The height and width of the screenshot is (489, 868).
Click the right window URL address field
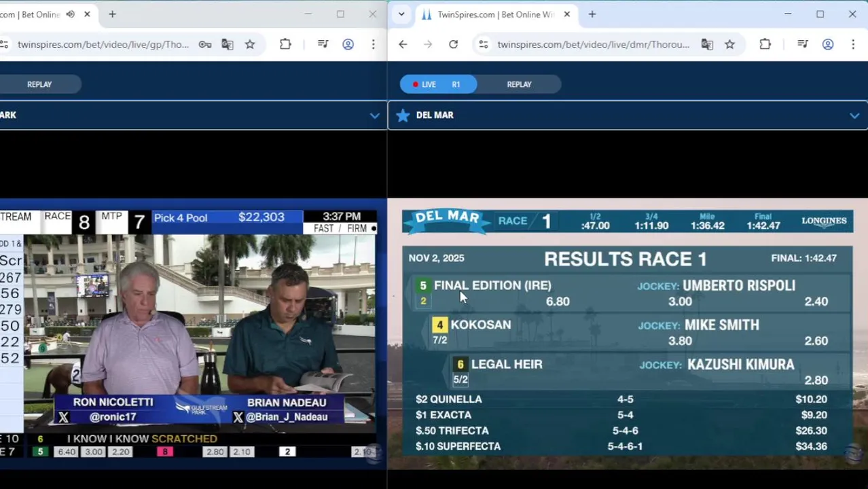(x=593, y=44)
